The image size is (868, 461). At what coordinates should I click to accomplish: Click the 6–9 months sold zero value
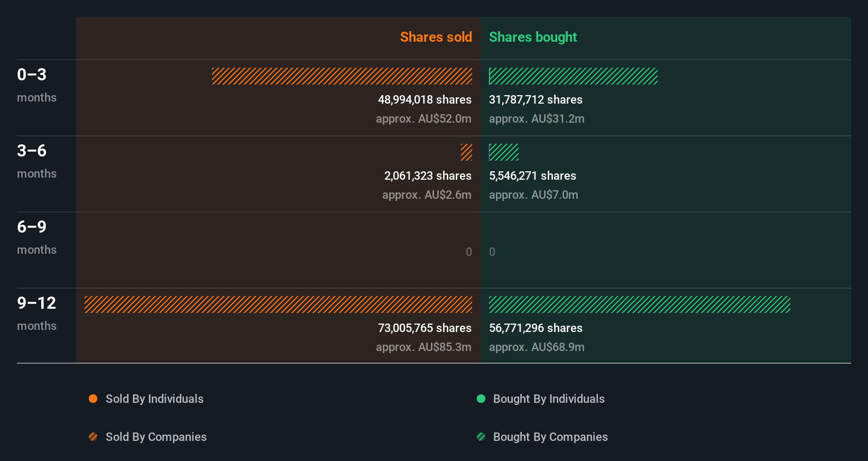pos(469,252)
